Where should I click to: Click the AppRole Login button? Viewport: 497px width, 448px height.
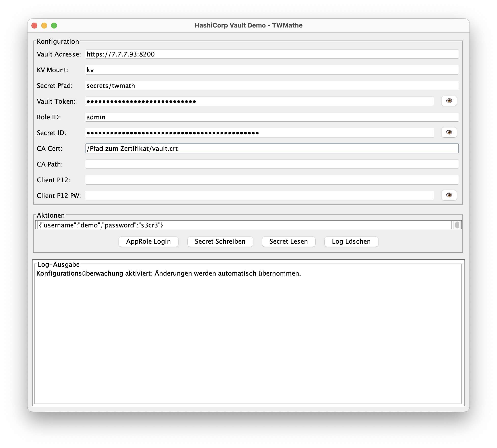tap(148, 241)
